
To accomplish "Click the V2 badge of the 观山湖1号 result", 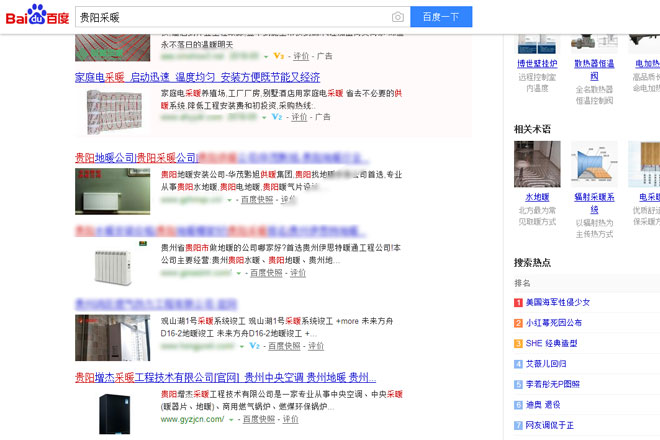I will (255, 346).
